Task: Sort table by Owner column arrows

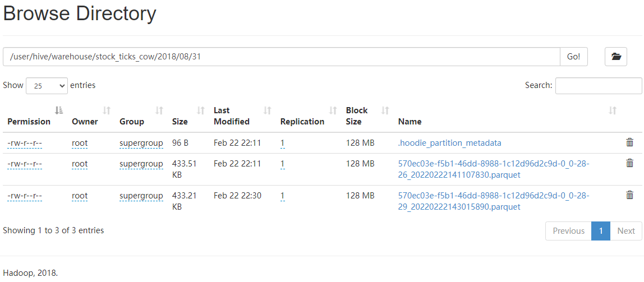Action: coord(107,110)
